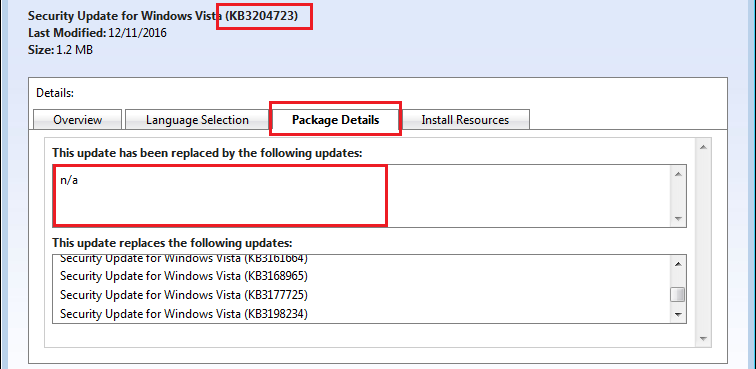This screenshot has width=756, height=369.
Task: Select the KB3177725 security update entry
Action: 184,295
